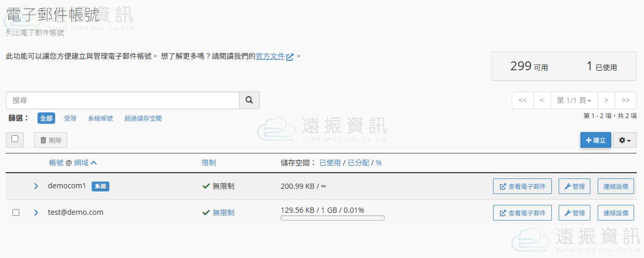Open the gear settings dropdown

coord(625,140)
